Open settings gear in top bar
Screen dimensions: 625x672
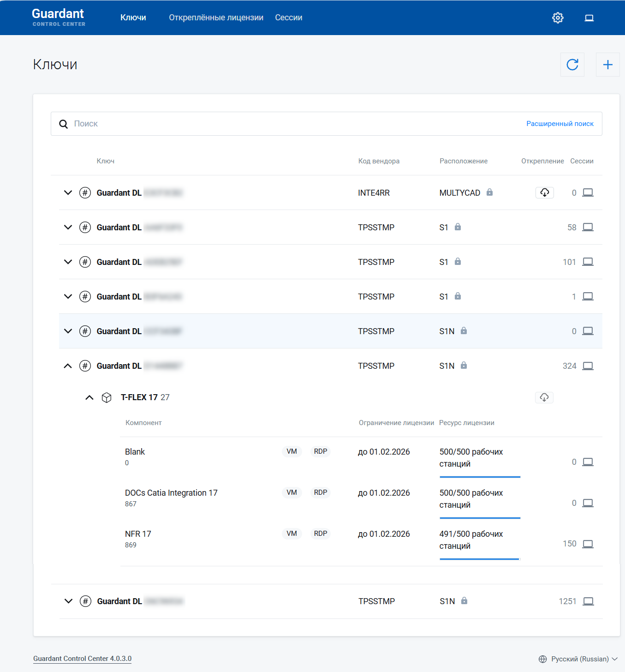coord(558,18)
